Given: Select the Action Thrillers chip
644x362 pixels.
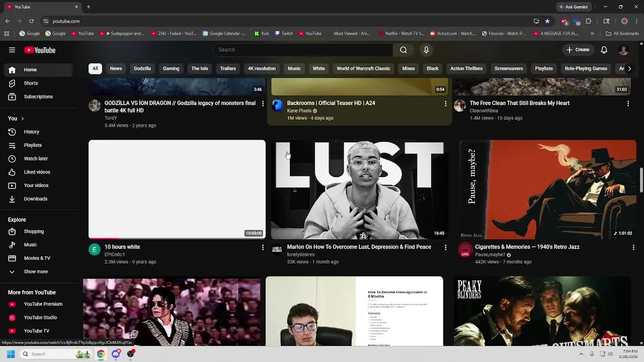Looking at the screenshot, I should (466, 68).
